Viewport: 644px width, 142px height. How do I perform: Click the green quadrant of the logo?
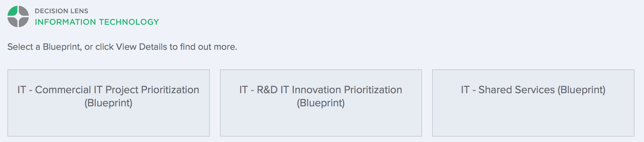coord(13,11)
